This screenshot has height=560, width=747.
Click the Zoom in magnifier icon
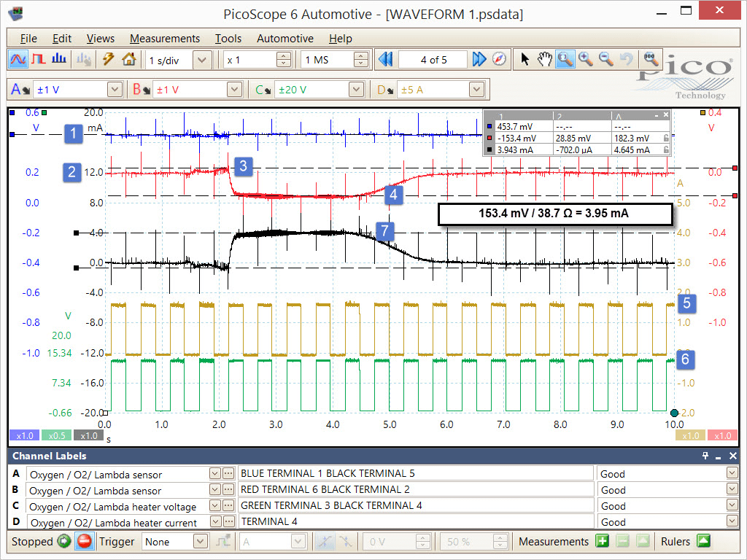(x=584, y=59)
